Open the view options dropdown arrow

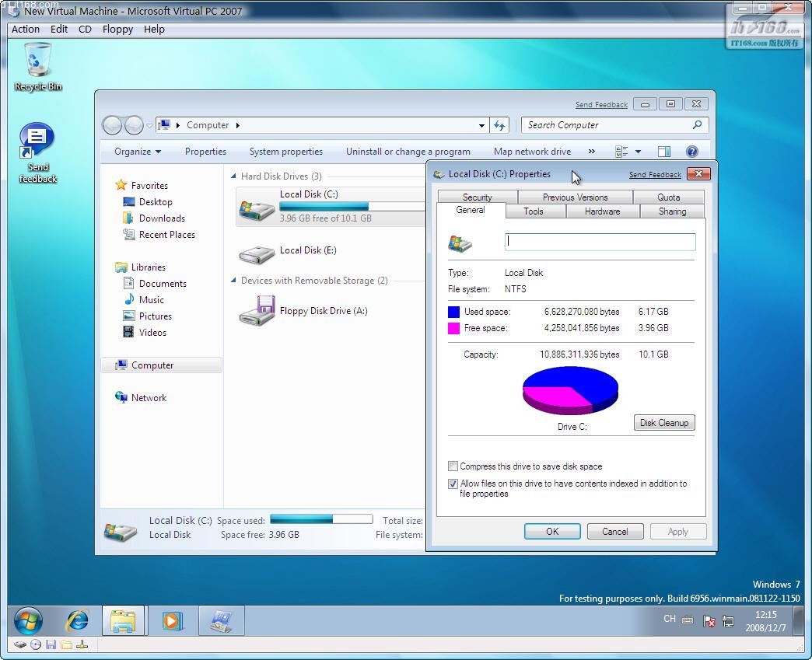638,152
